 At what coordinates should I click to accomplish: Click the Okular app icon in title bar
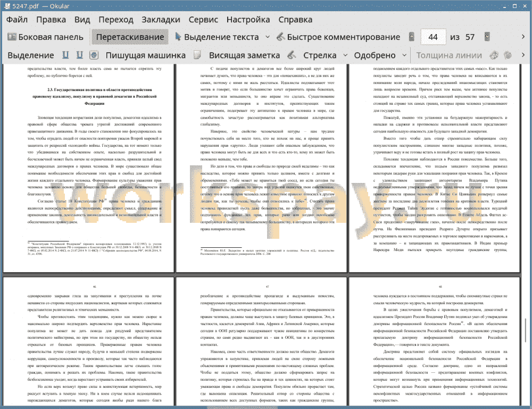pyautogui.click(x=7, y=6)
